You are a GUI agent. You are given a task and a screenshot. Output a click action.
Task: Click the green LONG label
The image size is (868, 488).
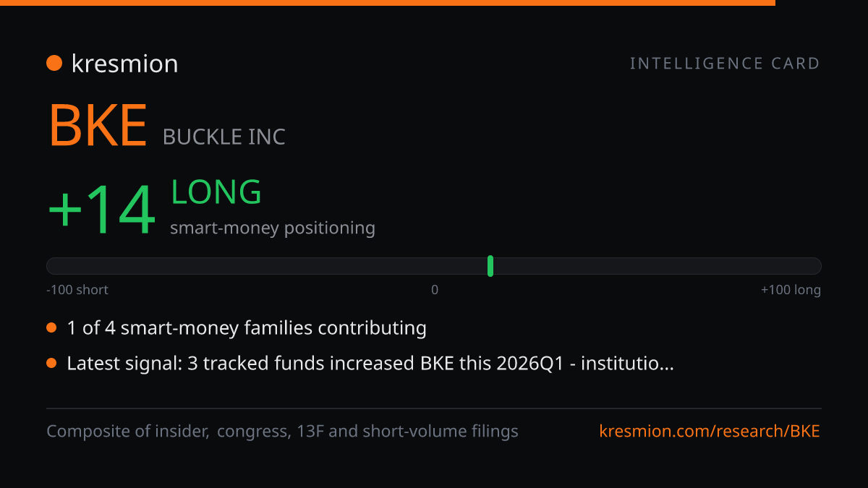pos(216,192)
